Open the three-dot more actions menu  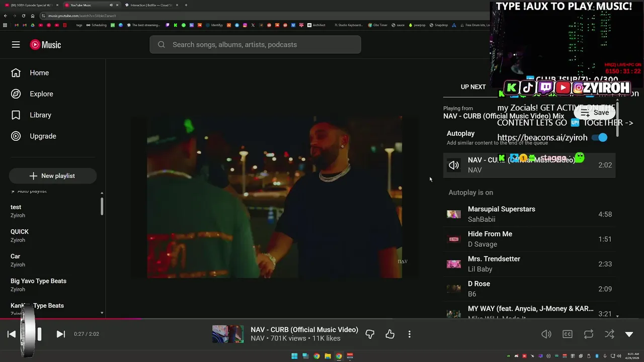point(410,334)
